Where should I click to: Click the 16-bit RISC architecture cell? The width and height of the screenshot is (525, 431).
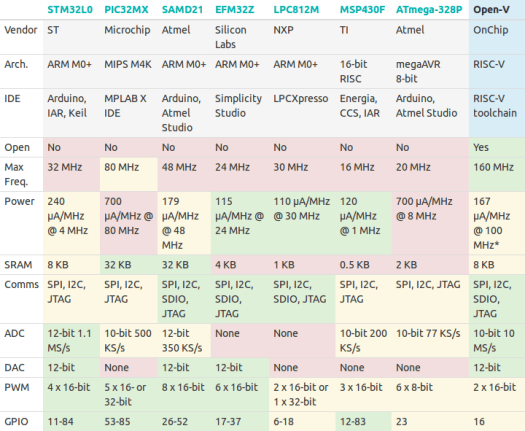click(x=363, y=72)
